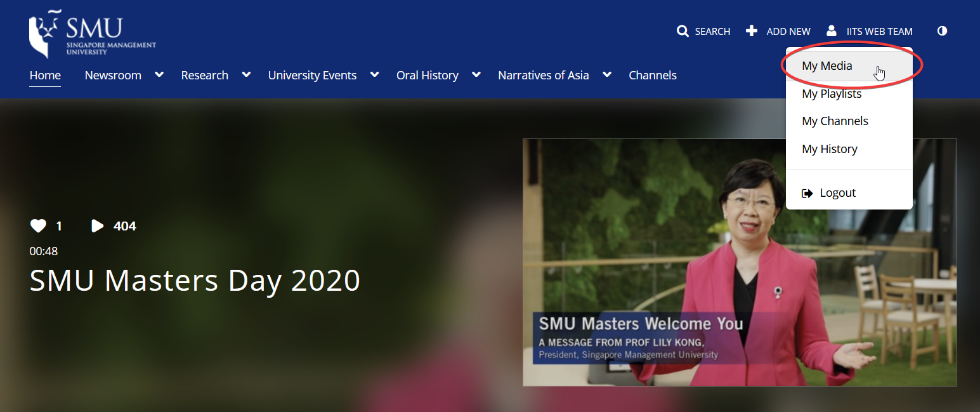Viewport: 980px width, 412px height.
Task: Click the SEARCH label
Action: point(712,31)
